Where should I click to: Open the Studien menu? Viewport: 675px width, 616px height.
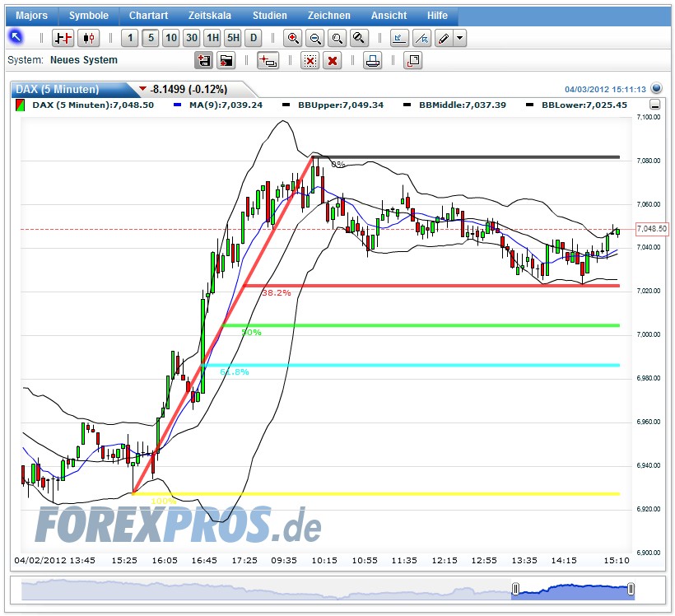coord(269,16)
